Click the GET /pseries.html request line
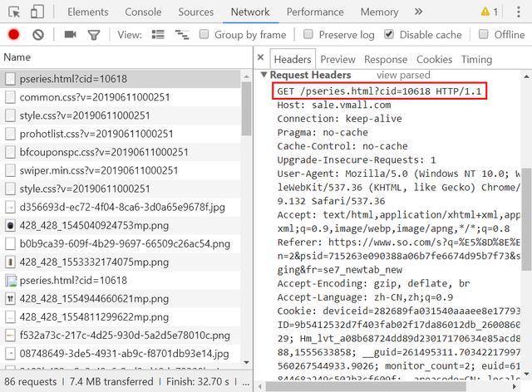The width and height of the screenshot is (532, 392). pos(379,91)
